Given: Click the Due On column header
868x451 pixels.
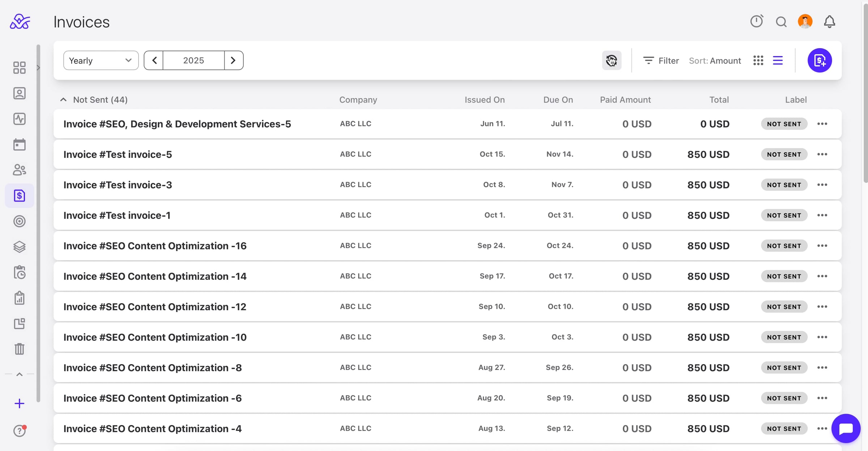Looking at the screenshot, I should click(x=558, y=100).
